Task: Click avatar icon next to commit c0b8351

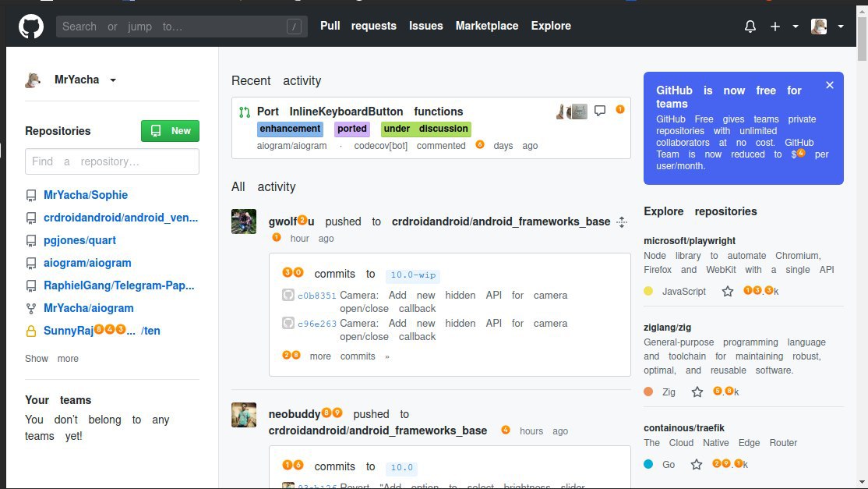Action: [x=288, y=295]
